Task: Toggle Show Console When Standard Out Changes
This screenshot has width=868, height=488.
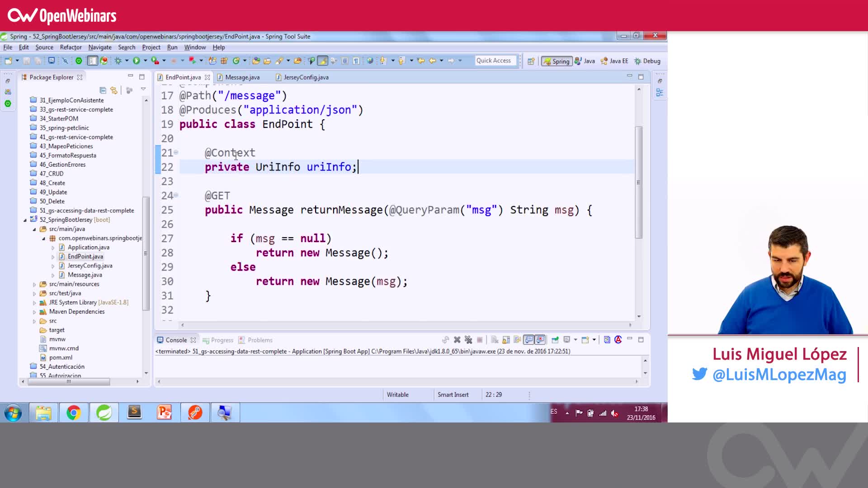Action: tap(528, 339)
